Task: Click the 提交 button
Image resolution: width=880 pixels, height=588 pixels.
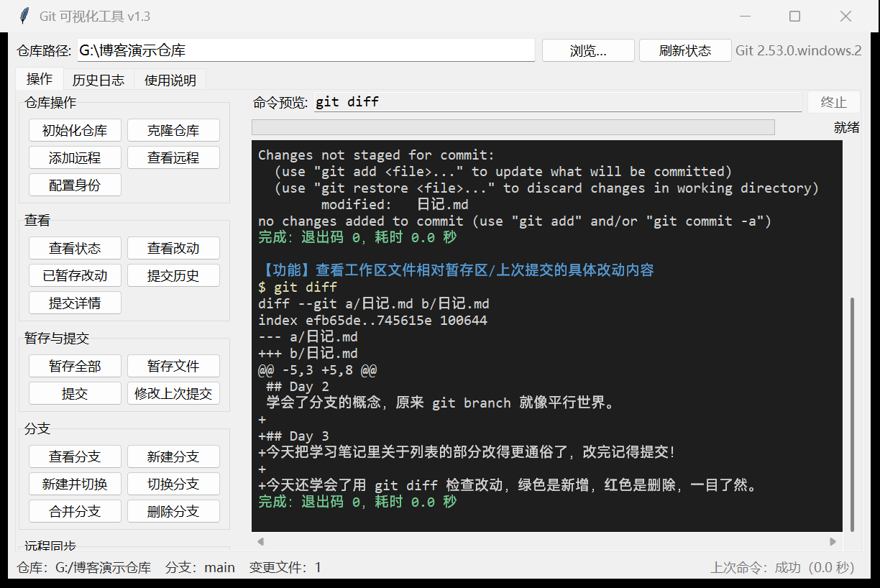Action: pyautogui.click(x=75, y=394)
